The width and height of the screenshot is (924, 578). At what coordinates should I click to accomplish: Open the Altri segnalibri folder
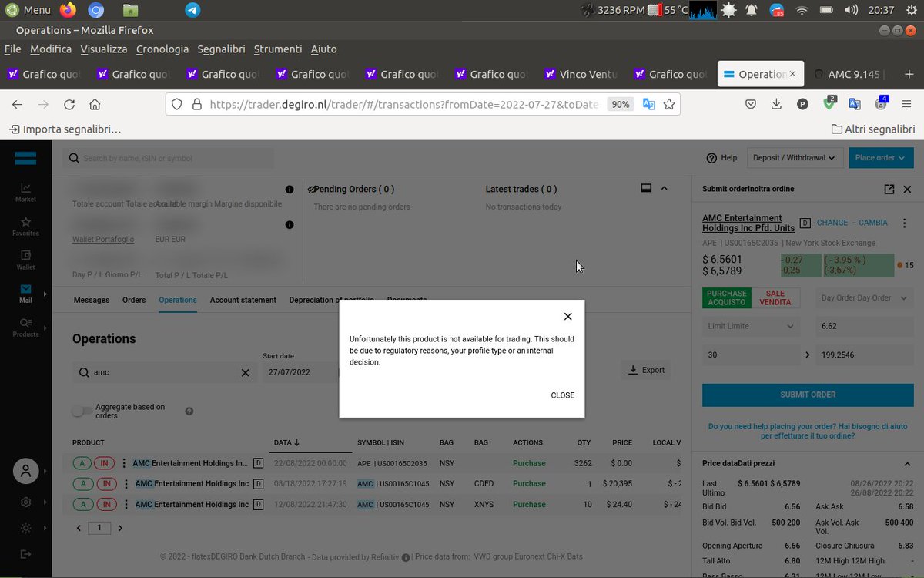tap(873, 129)
